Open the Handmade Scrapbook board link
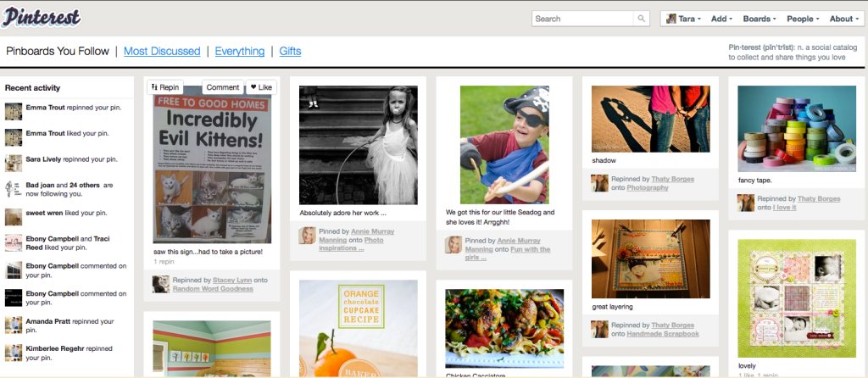Image resolution: width=868 pixels, height=378 pixels. [x=663, y=334]
